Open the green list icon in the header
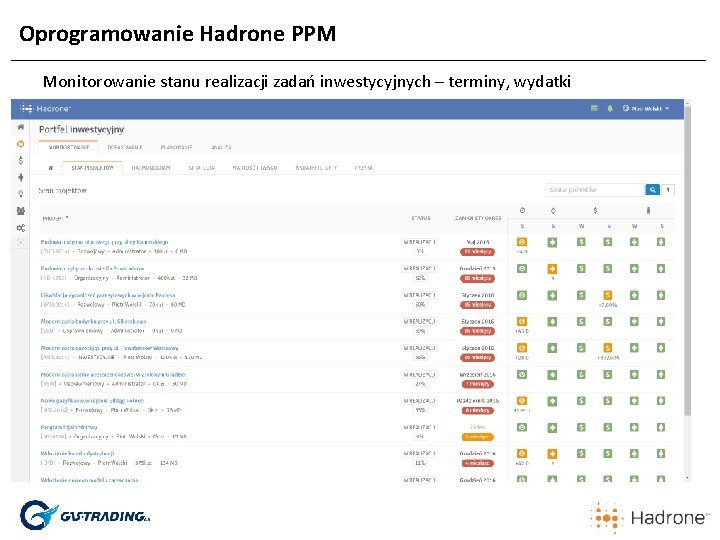The image size is (720, 540). [594, 108]
